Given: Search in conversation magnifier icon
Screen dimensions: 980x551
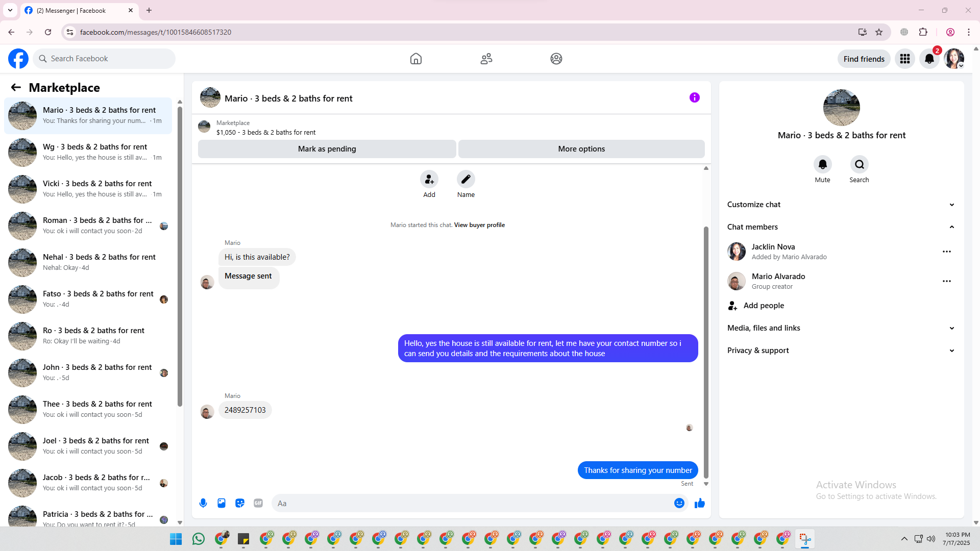Looking at the screenshot, I should [860, 164].
